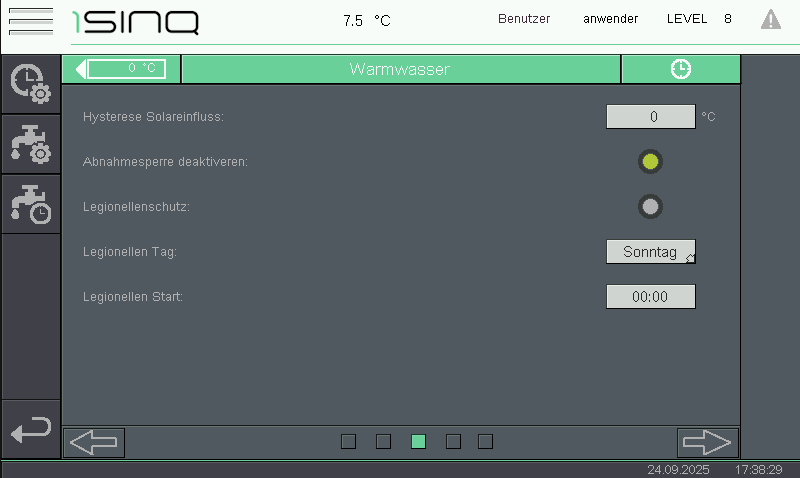Click the clock icon in Warmwasser header
The width and height of the screenshot is (800, 478).
(680, 69)
